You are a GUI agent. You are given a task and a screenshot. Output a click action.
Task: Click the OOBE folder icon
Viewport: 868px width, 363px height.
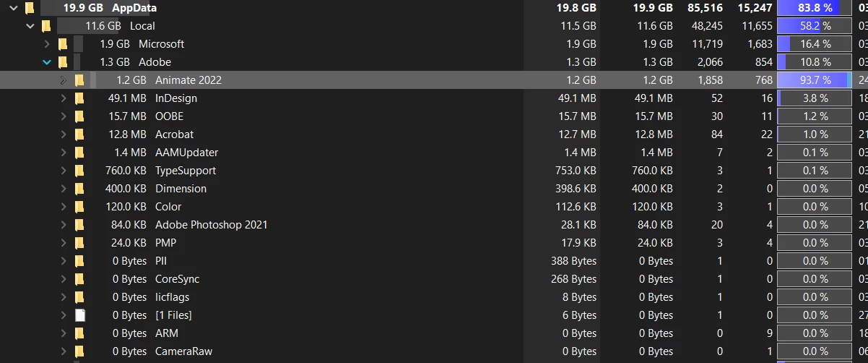[x=79, y=116]
